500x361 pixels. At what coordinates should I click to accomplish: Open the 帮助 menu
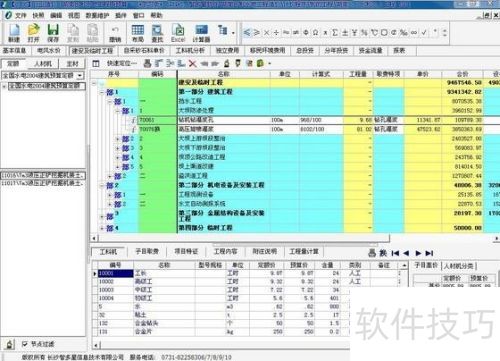156,15
